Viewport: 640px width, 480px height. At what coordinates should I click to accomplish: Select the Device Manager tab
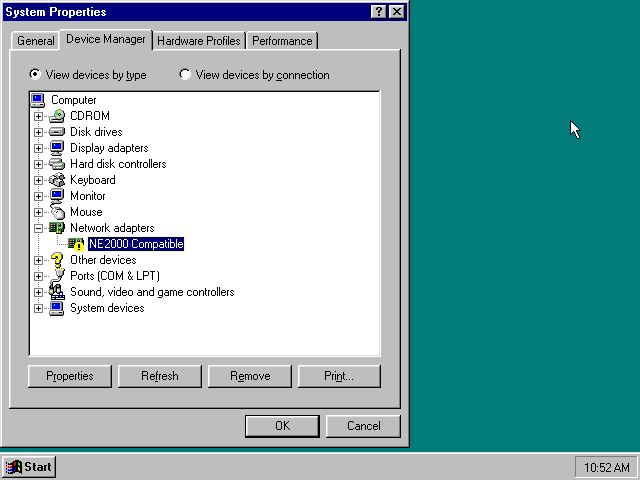point(106,39)
